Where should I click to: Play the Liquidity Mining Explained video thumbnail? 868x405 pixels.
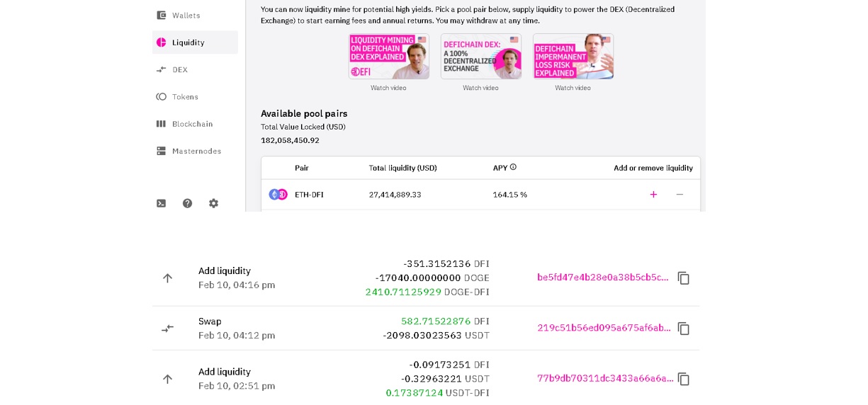click(389, 56)
